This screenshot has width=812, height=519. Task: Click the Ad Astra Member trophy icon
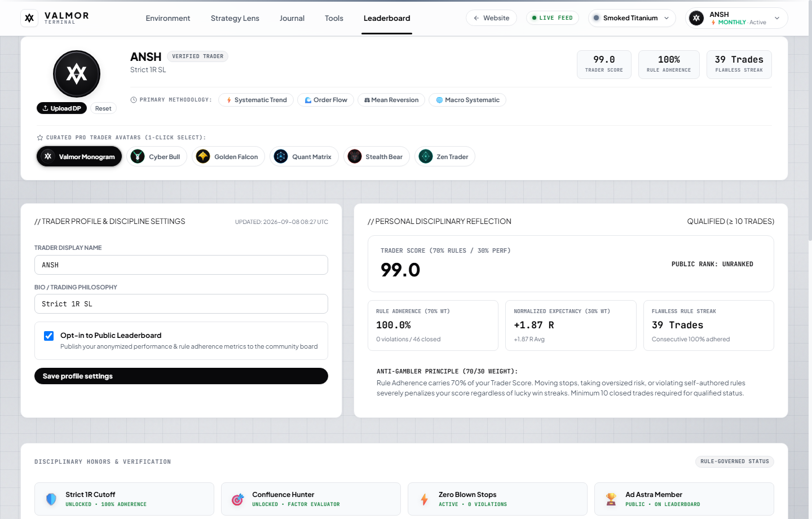611,499
